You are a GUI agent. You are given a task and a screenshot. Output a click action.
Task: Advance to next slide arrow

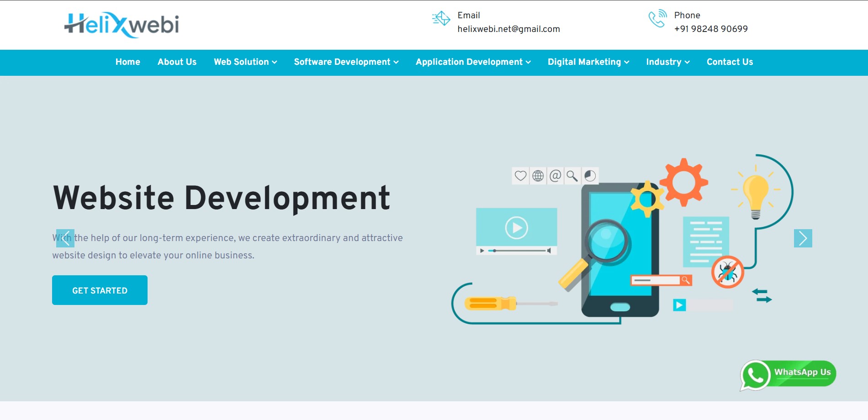803,238
